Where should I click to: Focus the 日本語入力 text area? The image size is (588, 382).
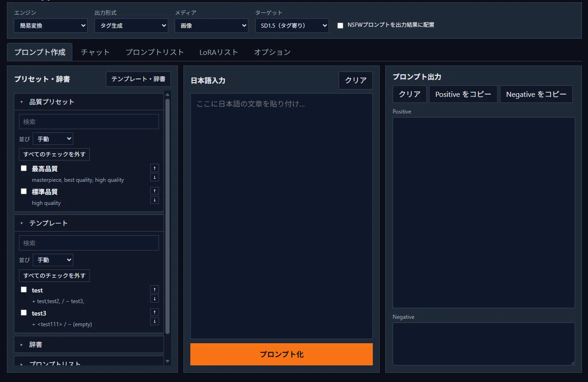click(x=282, y=216)
